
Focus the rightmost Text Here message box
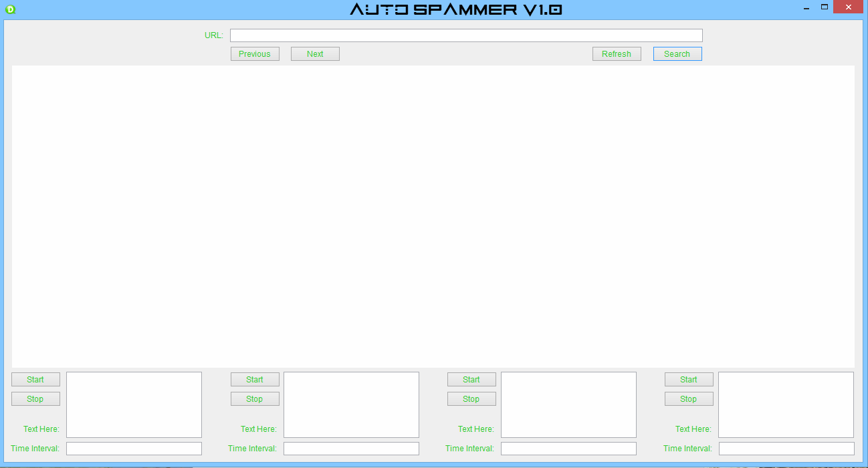(x=786, y=405)
